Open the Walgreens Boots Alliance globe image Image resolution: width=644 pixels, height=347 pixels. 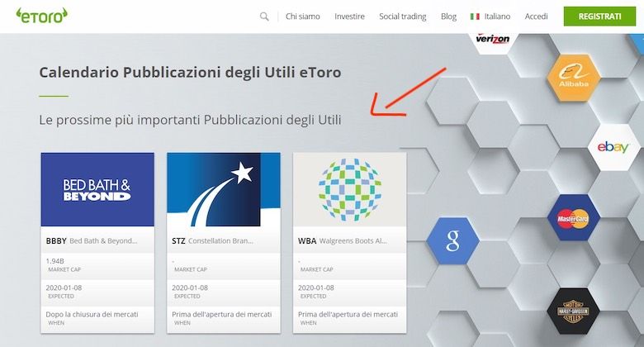point(350,189)
